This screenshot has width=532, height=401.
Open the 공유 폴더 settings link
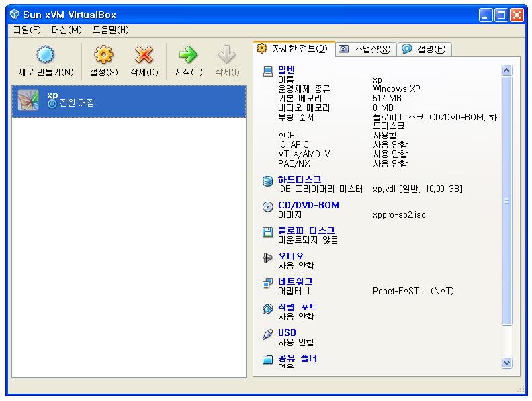(298, 358)
